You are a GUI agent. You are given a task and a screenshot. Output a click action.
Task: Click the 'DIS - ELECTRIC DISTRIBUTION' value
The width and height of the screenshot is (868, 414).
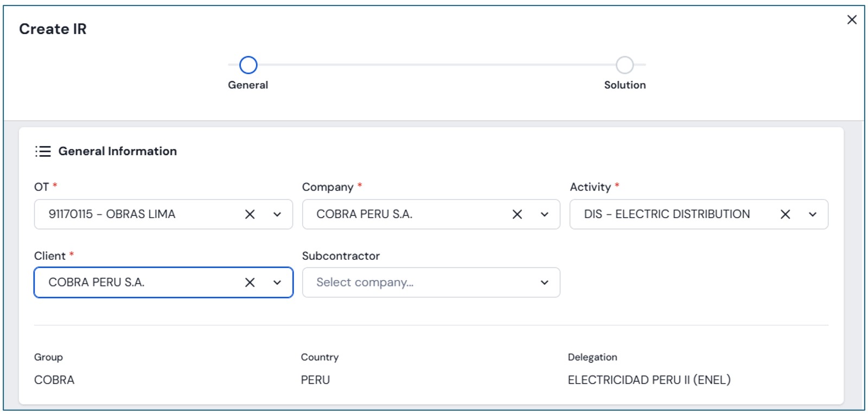[x=667, y=214]
